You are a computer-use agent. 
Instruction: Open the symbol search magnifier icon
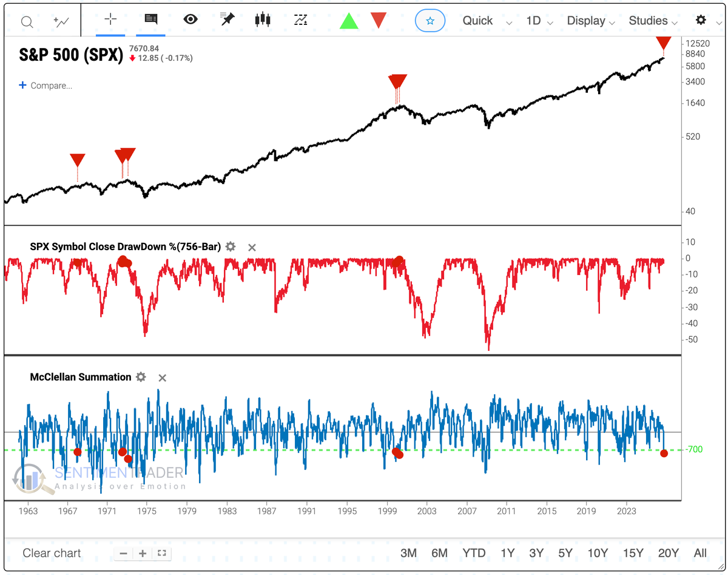coord(27,21)
